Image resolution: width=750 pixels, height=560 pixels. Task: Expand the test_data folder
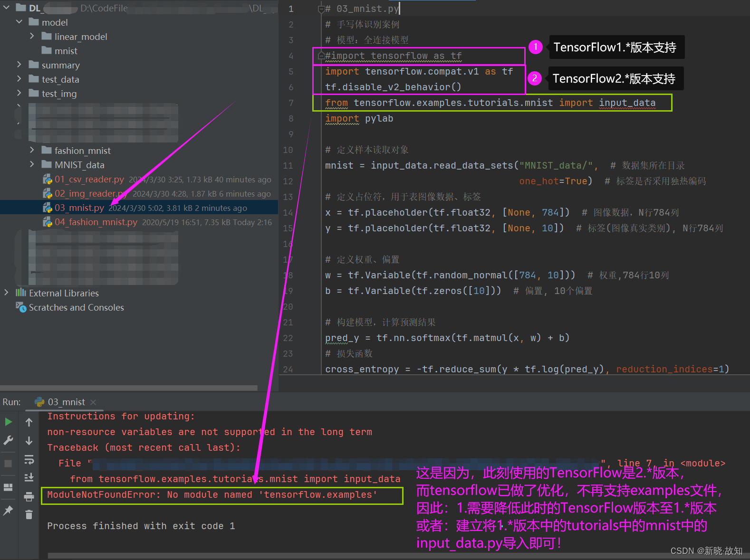[19, 79]
